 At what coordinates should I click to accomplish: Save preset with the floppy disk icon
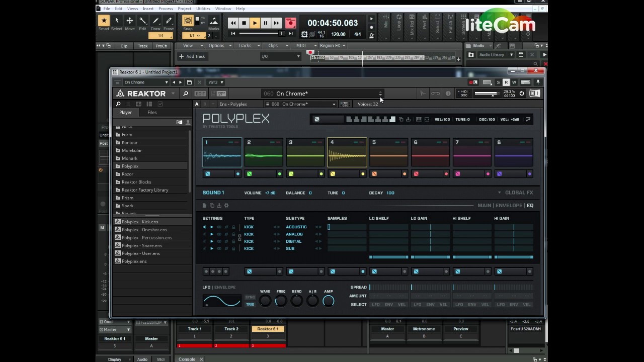coord(189,82)
